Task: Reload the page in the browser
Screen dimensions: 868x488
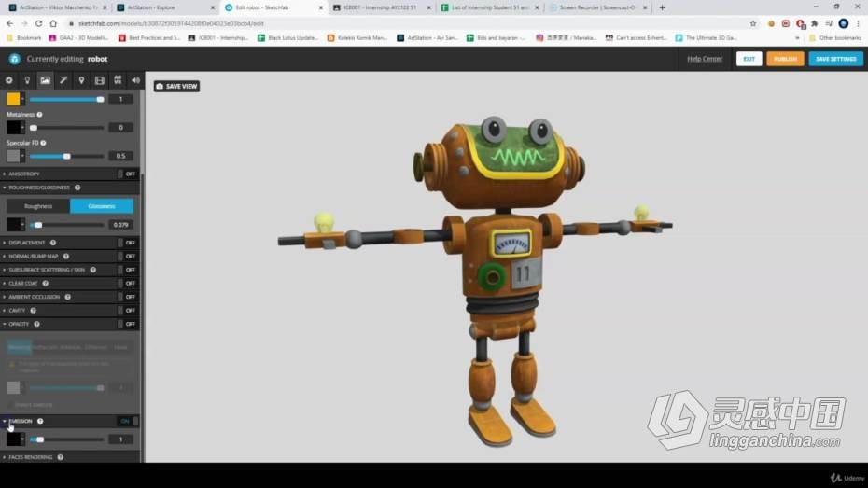Action: click(38, 23)
